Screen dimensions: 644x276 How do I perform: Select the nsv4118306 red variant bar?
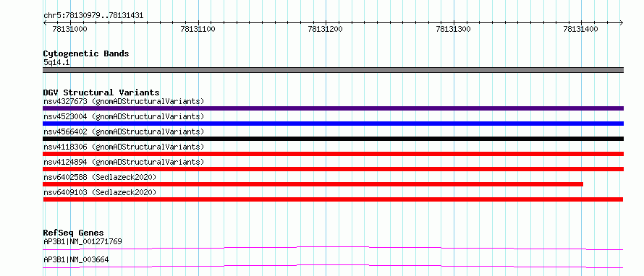coord(333,154)
